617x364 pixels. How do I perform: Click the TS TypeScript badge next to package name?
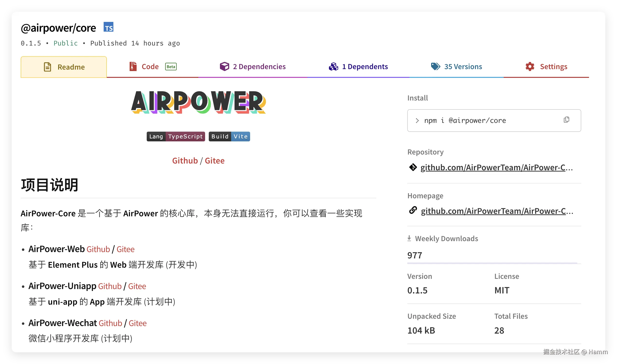click(109, 27)
